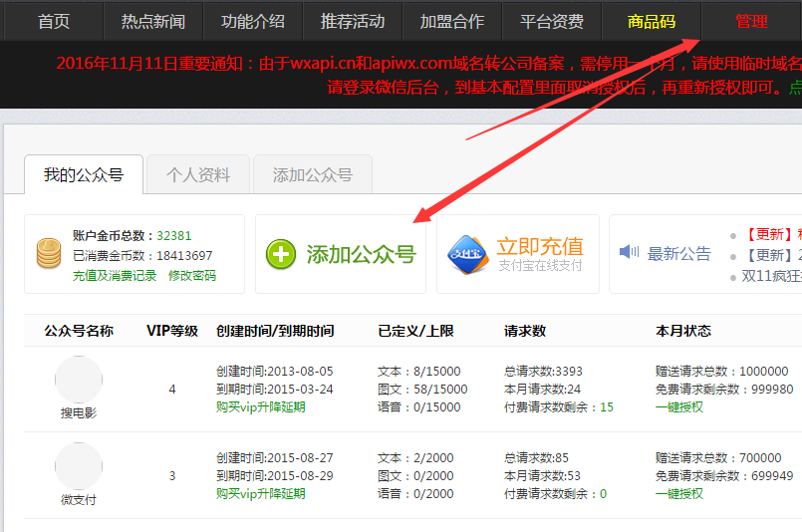Switch to the 添加公众号 tab

(x=312, y=175)
